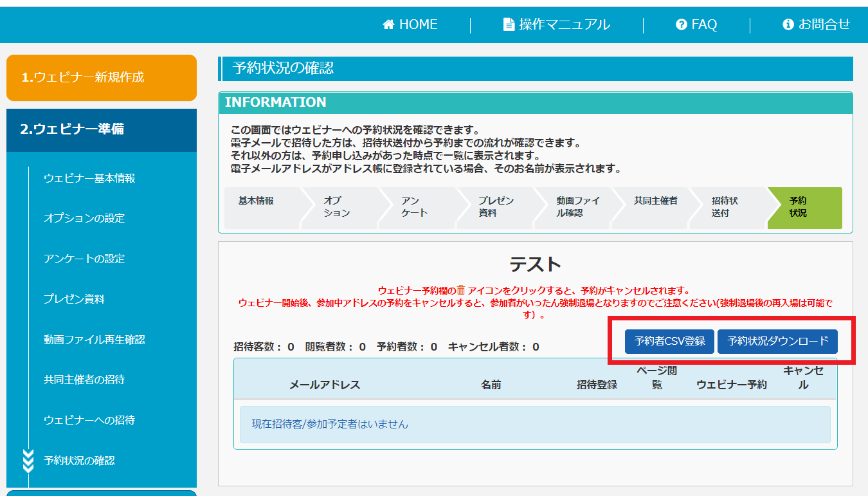Open the FAQ page link
Viewport: 868px width, 496px height.
[x=696, y=24]
